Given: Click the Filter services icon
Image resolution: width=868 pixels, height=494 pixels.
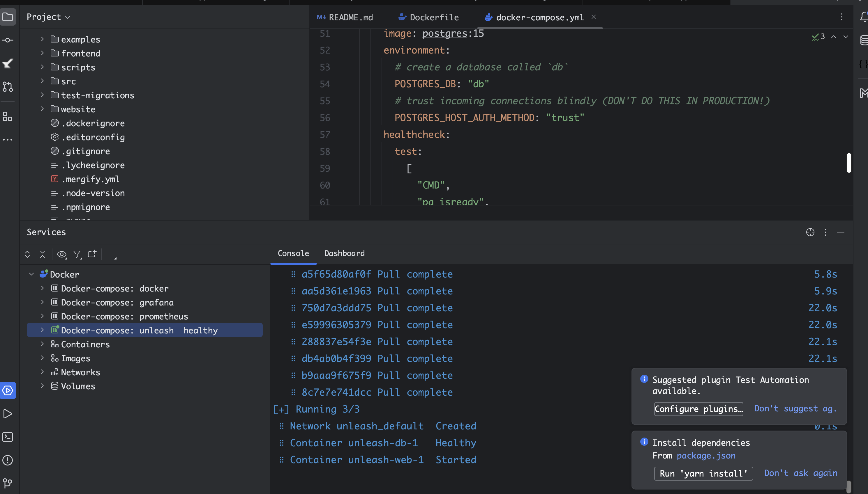Looking at the screenshot, I should 77,254.
